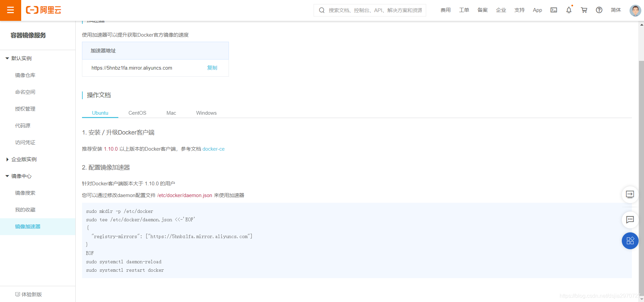Open 代码源 in the sidebar
Viewport: 644px width, 302px height.
coord(23,126)
